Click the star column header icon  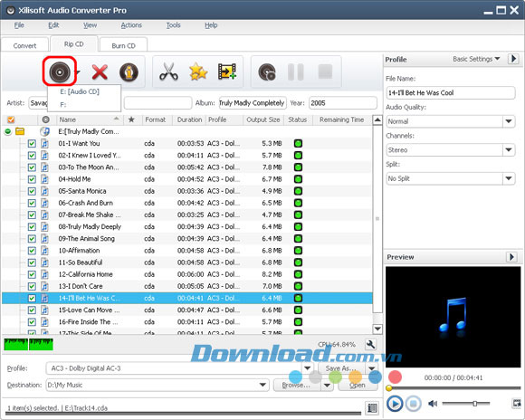coord(131,119)
